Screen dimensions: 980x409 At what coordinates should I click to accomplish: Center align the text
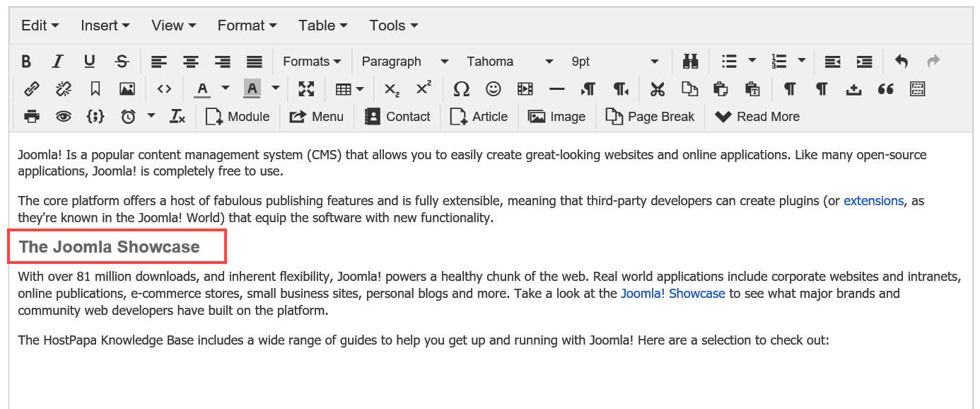191,62
